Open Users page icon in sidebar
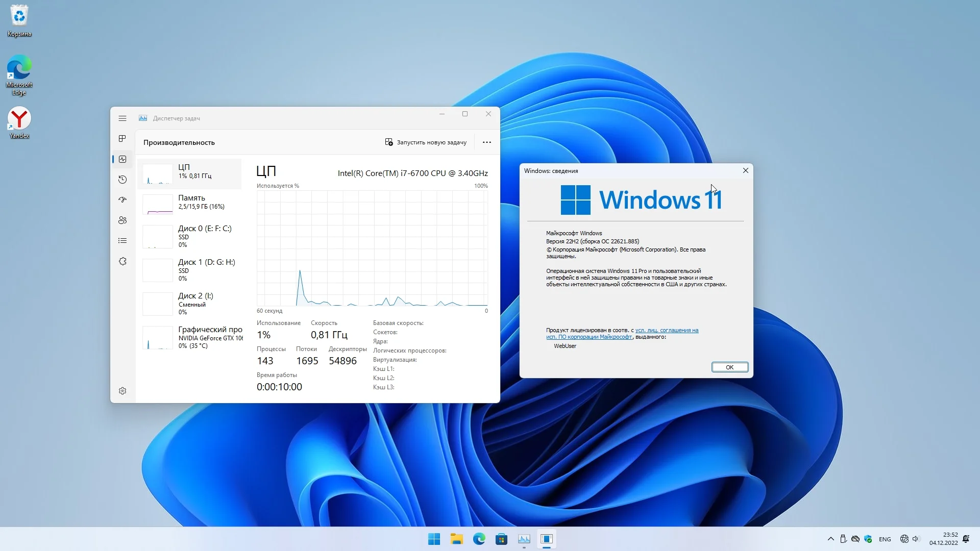 (122, 220)
